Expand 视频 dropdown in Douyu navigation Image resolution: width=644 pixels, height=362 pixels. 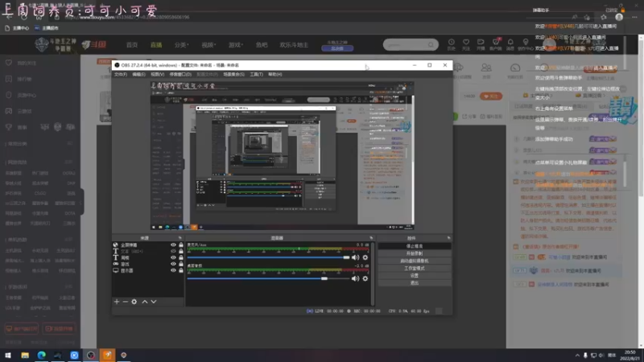point(208,45)
